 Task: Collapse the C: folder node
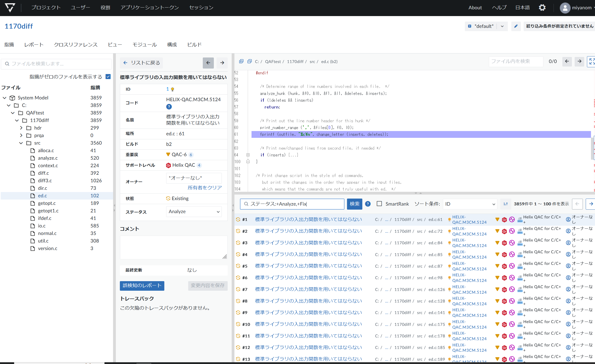coord(9,105)
